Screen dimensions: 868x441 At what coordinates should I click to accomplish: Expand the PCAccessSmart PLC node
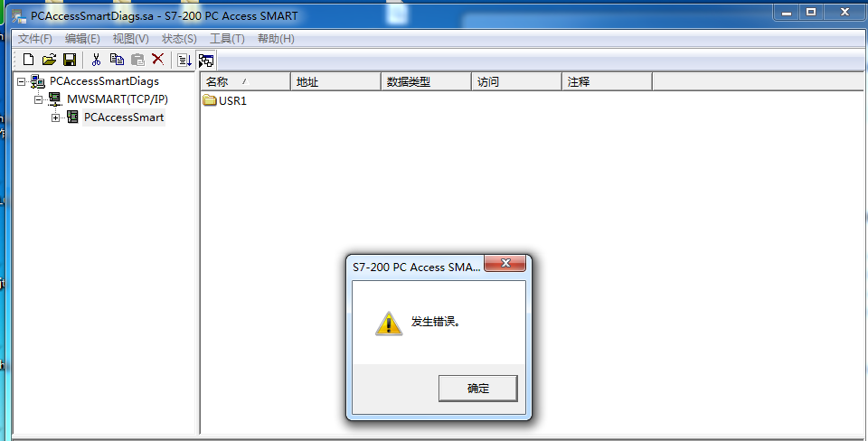(55, 117)
